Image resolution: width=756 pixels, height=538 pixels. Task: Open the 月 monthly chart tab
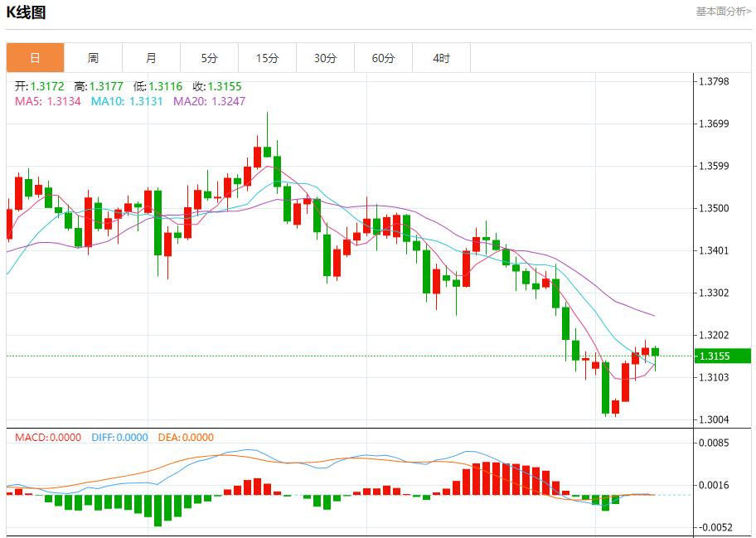[x=151, y=58]
